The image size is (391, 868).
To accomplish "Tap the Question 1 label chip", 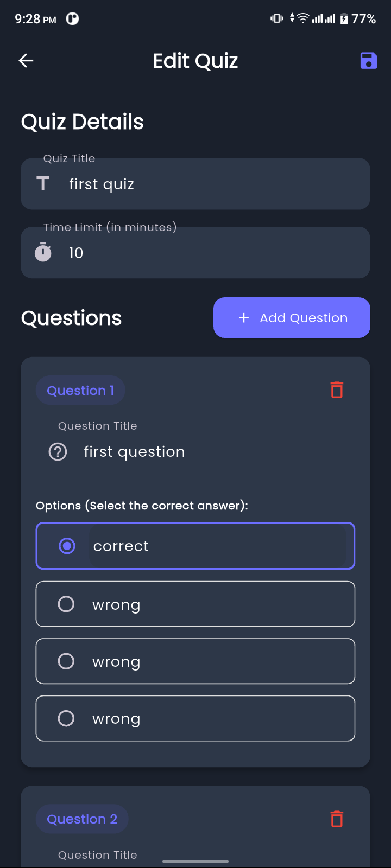I will [x=80, y=391].
